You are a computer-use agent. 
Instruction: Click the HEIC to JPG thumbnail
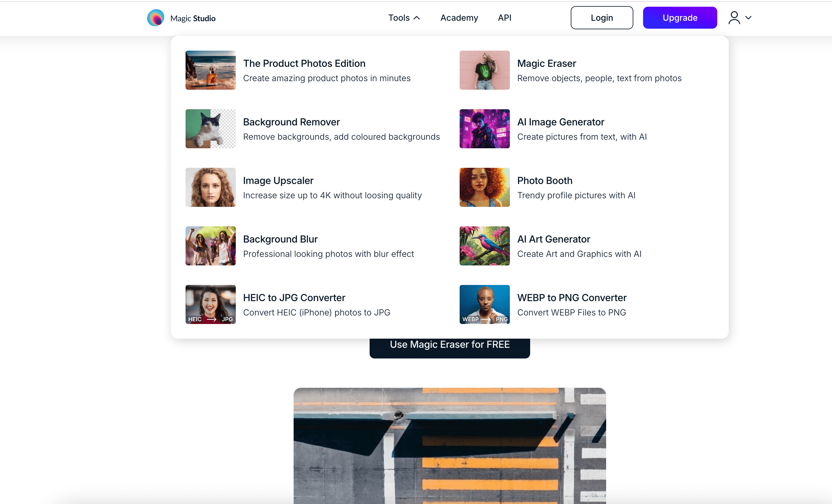click(210, 304)
